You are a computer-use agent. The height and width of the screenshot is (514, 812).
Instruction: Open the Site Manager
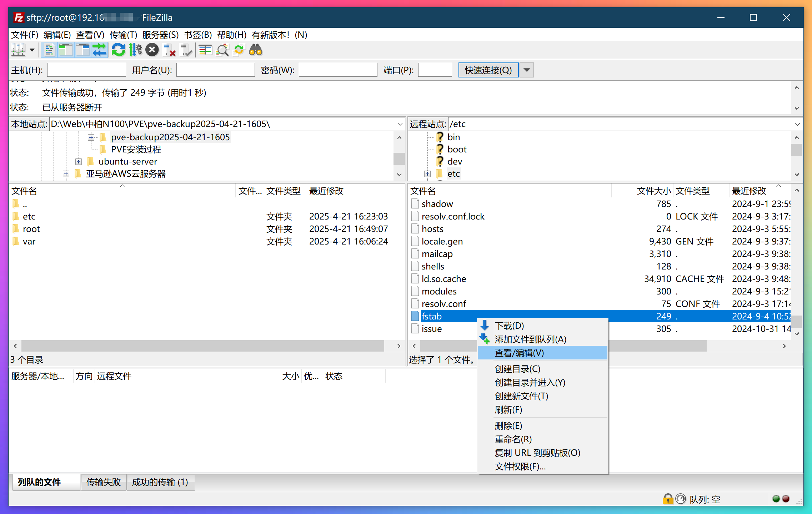click(18, 50)
